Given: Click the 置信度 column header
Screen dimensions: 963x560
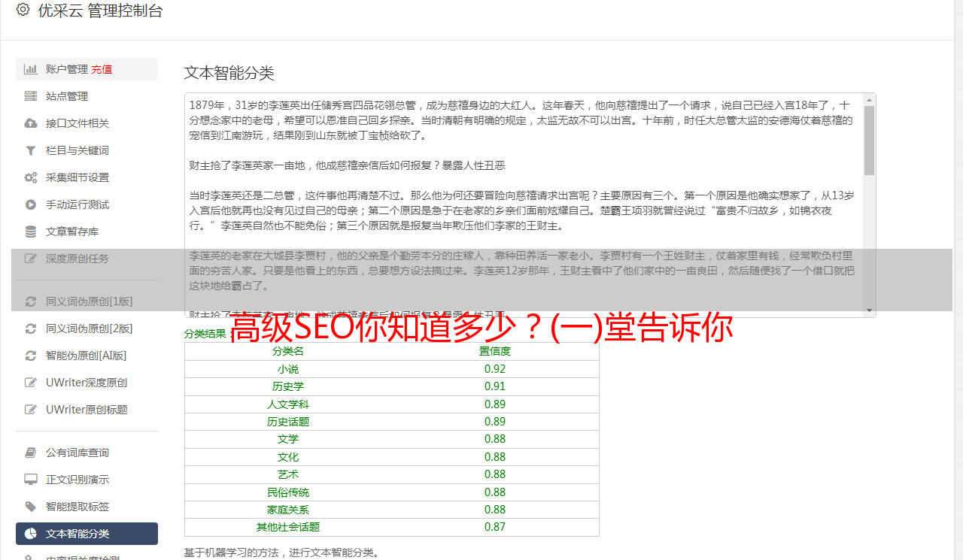Looking at the screenshot, I should tap(495, 351).
